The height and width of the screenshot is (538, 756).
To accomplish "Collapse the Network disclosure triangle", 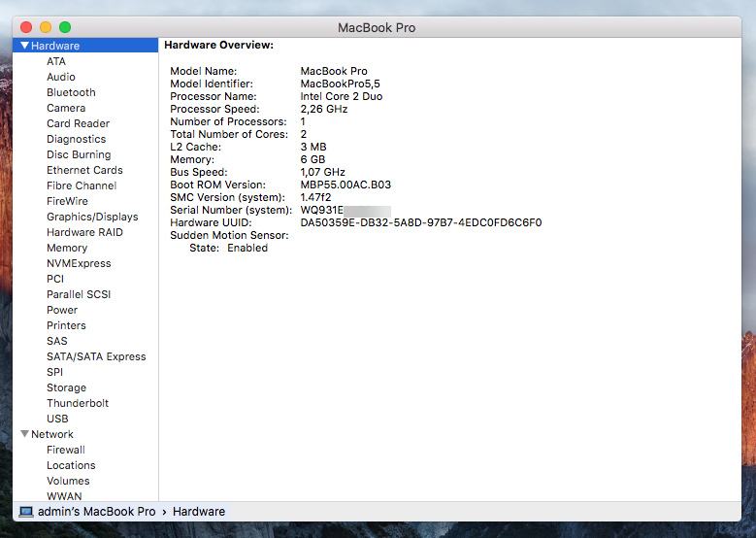I will [24, 434].
